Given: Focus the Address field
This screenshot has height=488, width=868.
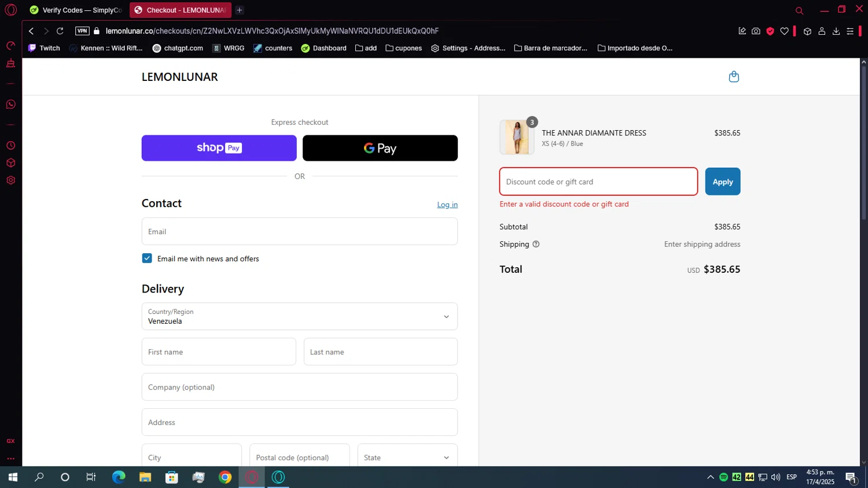Looking at the screenshot, I should [x=300, y=422].
